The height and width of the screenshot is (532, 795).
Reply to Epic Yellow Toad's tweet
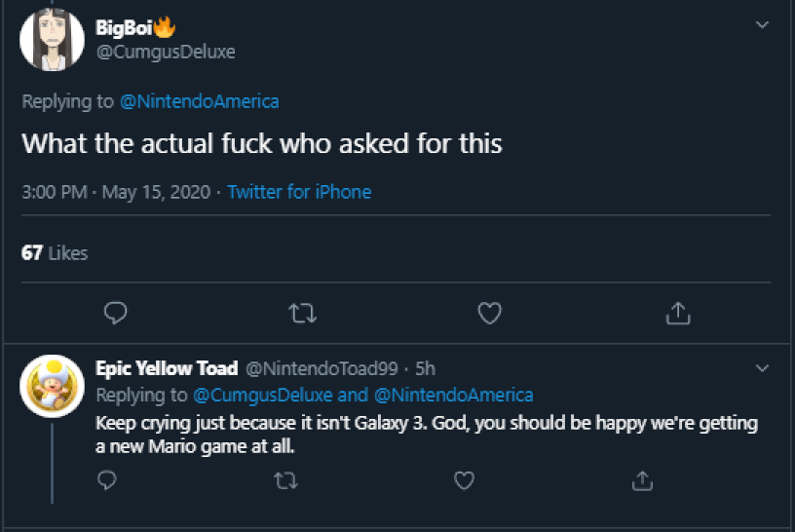point(108,479)
